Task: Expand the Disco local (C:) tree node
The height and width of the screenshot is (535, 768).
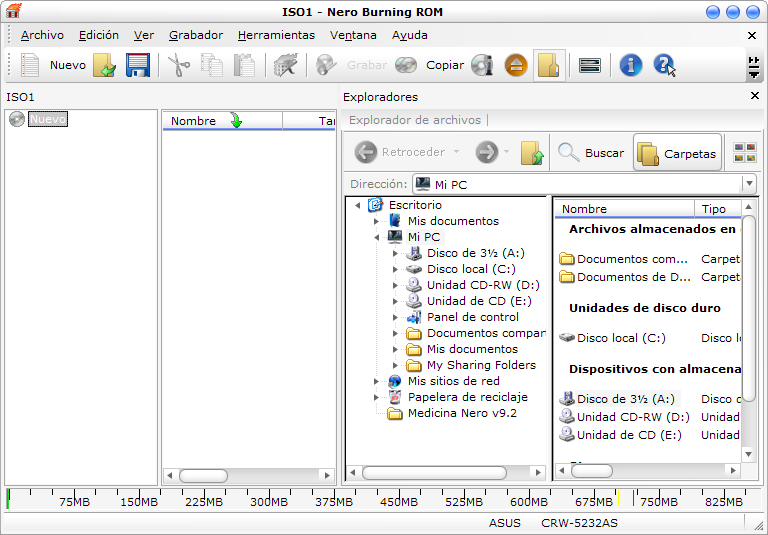Action: [396, 269]
